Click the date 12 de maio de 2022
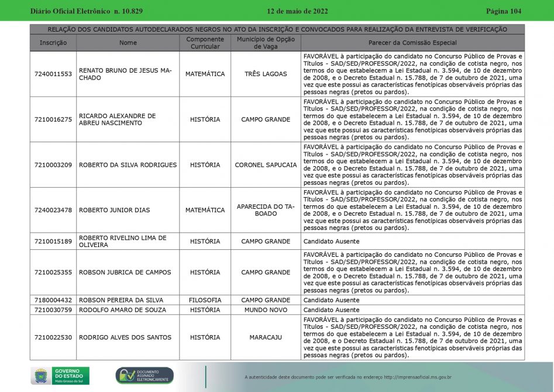This screenshot has width=554, height=392. [297, 11]
